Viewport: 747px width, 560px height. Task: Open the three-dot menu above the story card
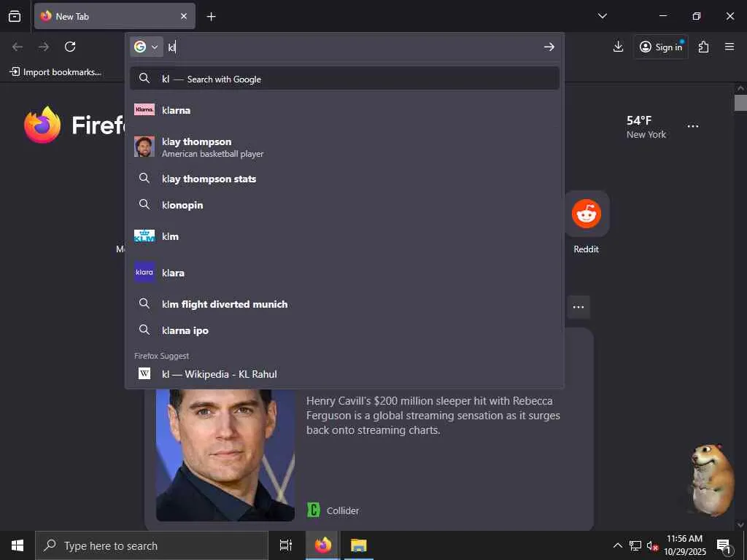coord(578,307)
